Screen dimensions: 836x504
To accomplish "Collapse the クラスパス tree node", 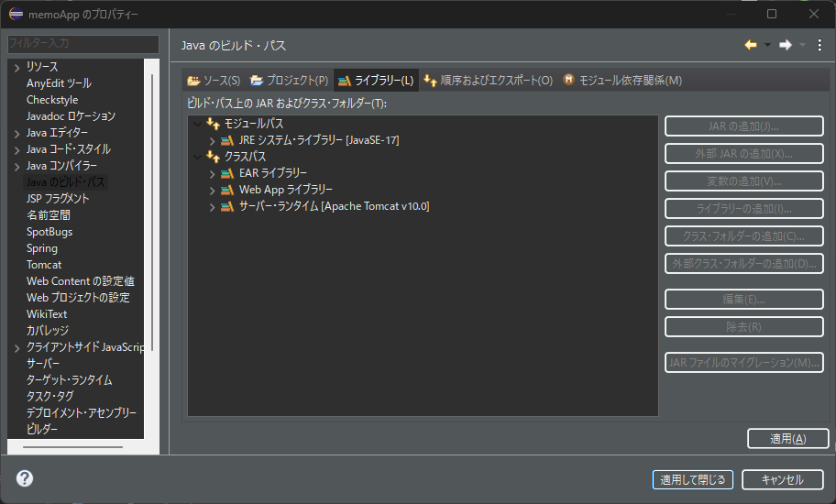I will tap(197, 157).
